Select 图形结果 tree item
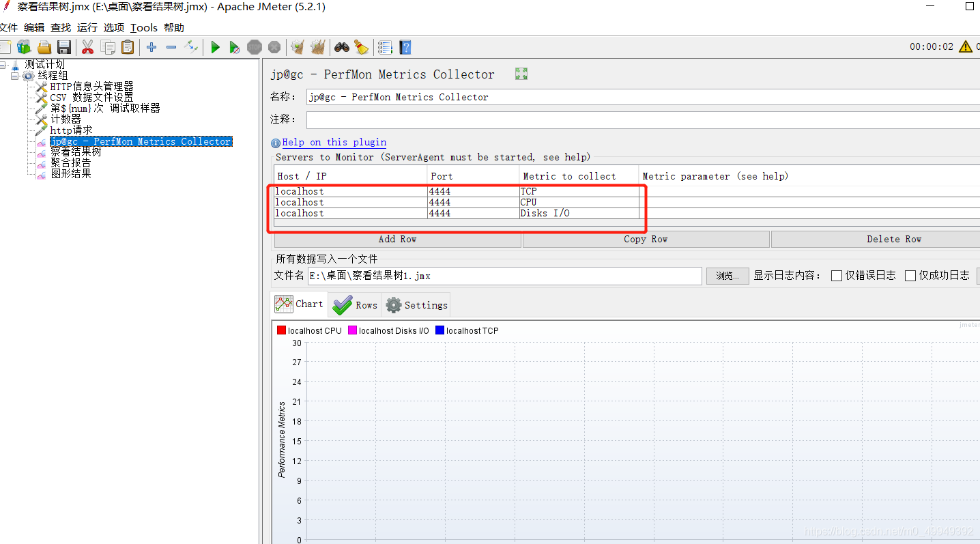 point(70,173)
